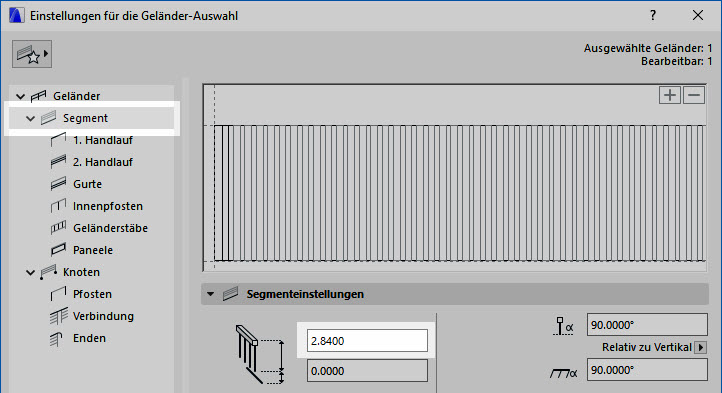Viewport: 722px width, 393px height.
Task: Open the help question mark button
Action: click(653, 15)
